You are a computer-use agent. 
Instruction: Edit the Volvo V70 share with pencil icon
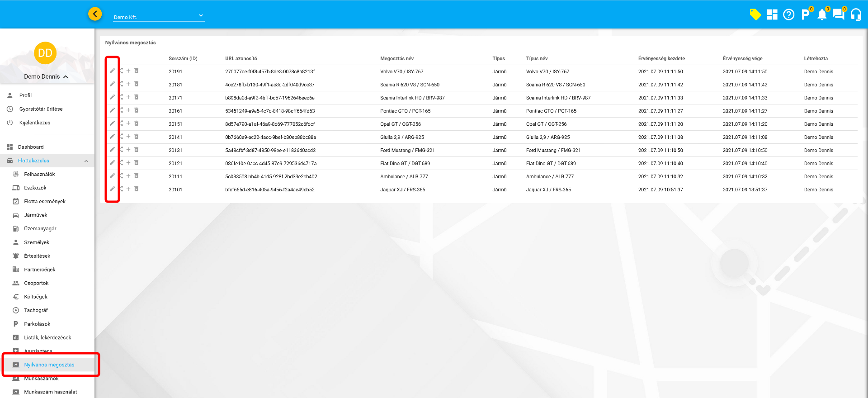pos(112,71)
